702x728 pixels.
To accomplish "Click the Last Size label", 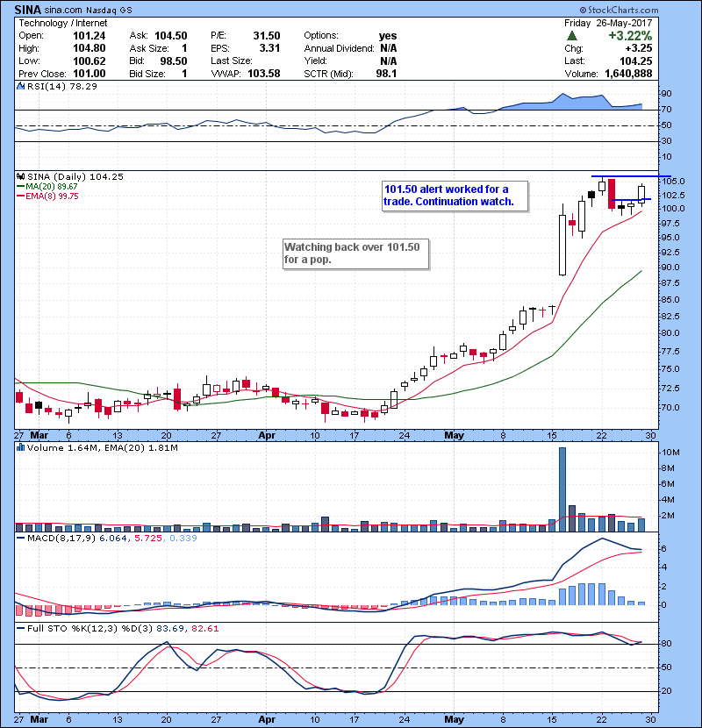I will pyautogui.click(x=232, y=61).
